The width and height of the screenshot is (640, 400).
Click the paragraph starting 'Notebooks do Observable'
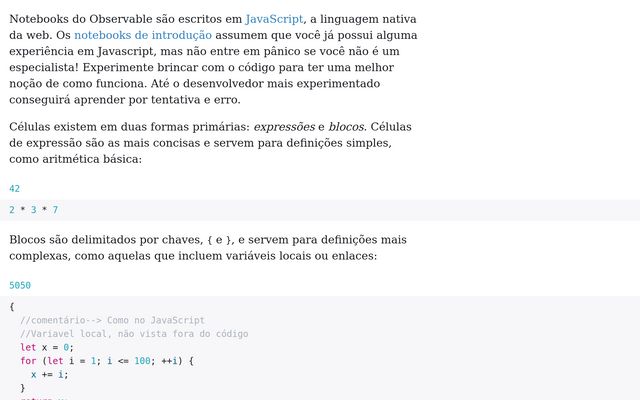point(212,59)
